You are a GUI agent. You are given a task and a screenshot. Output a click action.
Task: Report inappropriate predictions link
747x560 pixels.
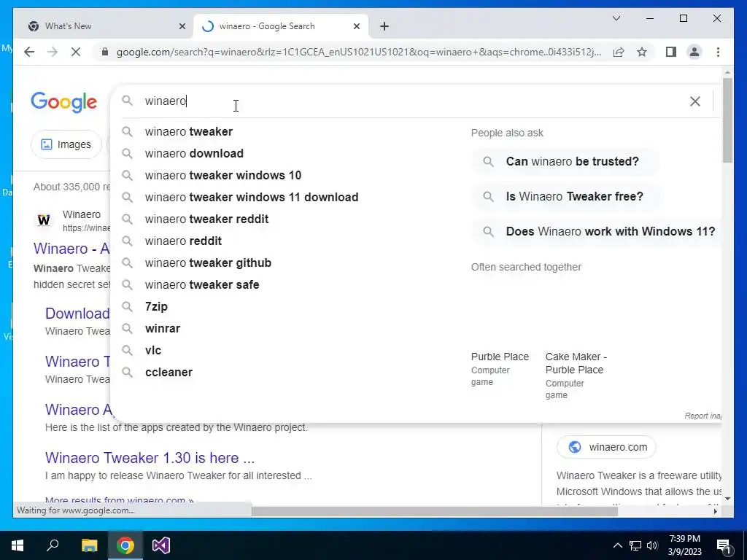pos(703,416)
